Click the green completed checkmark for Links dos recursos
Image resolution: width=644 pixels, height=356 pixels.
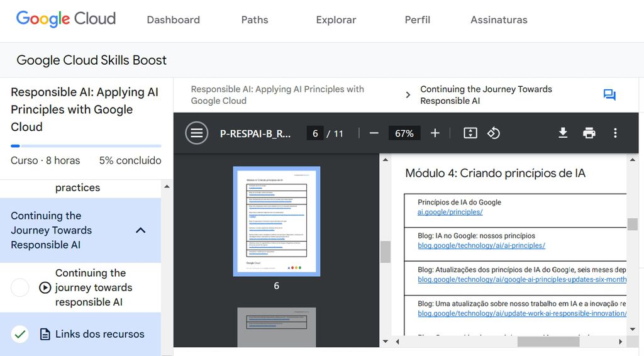[19, 334]
